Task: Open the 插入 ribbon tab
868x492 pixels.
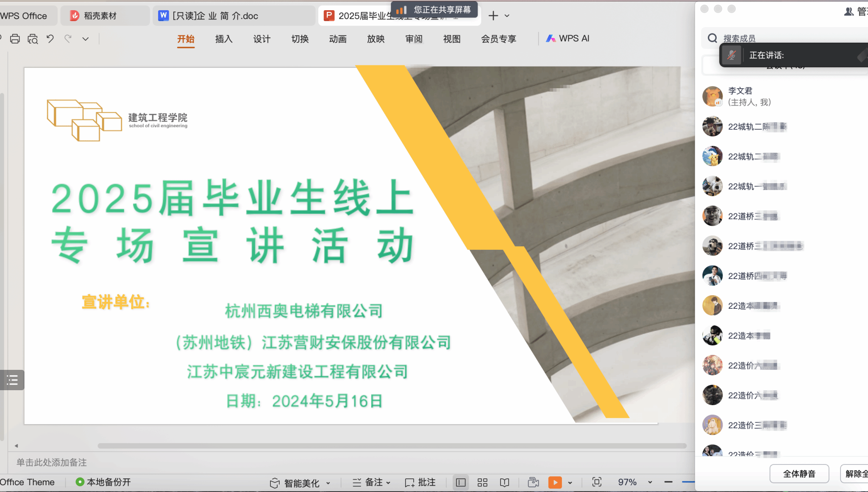Action: (224, 39)
